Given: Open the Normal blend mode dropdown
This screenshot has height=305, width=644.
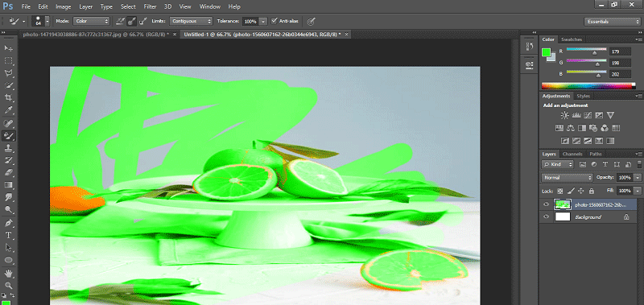Looking at the screenshot, I should pos(568,178).
